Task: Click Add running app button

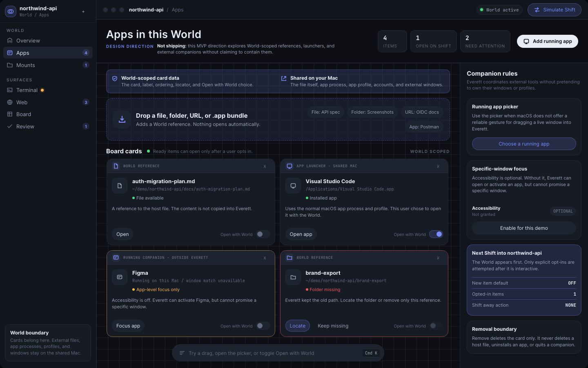Action: (547, 41)
